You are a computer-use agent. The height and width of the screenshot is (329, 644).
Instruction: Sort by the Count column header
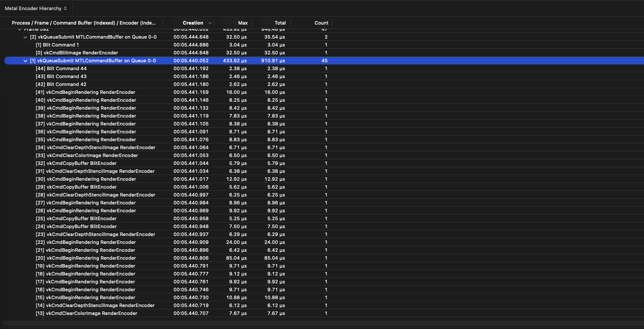click(x=321, y=23)
